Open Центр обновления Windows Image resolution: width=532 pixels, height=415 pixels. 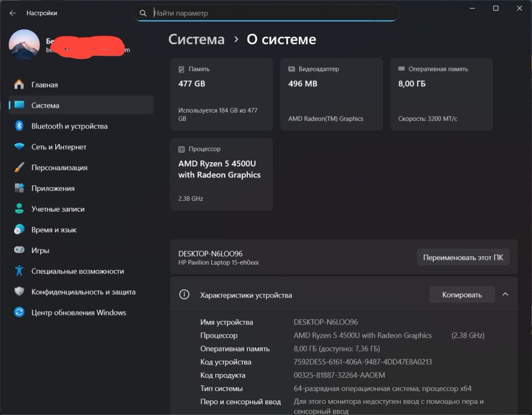(x=81, y=312)
